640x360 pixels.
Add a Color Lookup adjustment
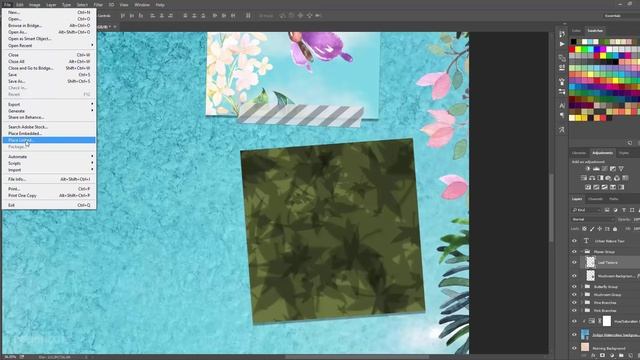click(x=625, y=178)
